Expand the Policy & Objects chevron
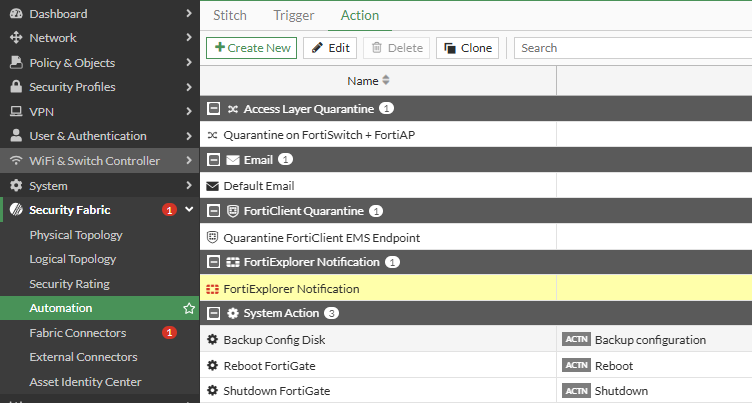752x403 pixels. 189,62
